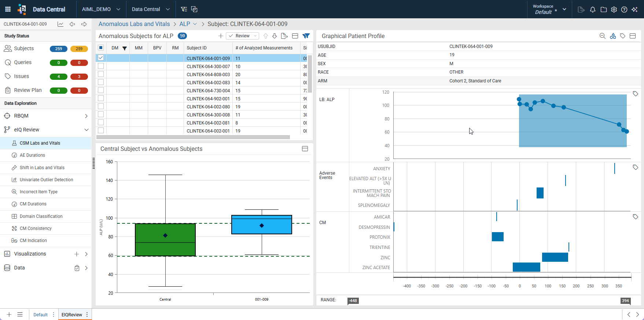Click the filter funnel icon in Anomalous Subjects
Screen dimensions: 644x320
pyautogui.click(x=306, y=36)
